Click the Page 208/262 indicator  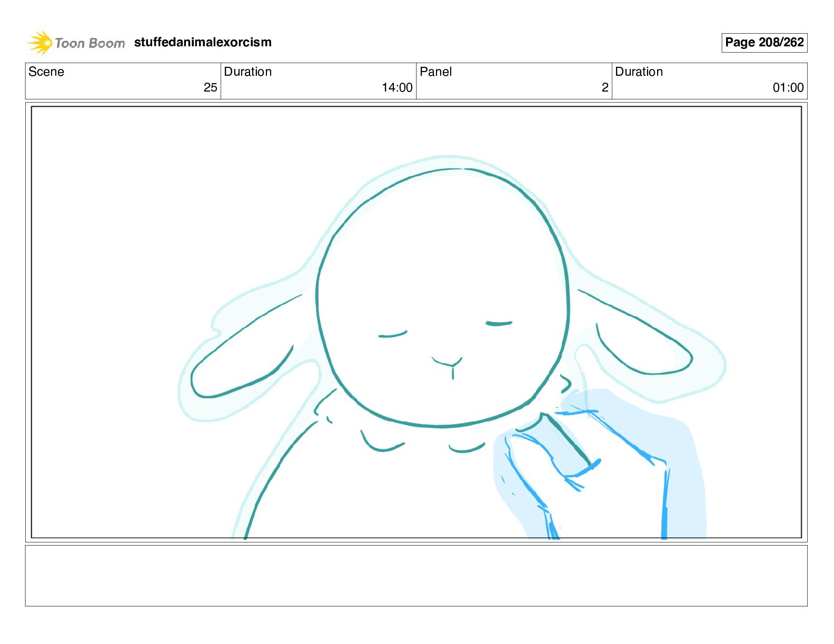pyautogui.click(x=764, y=43)
